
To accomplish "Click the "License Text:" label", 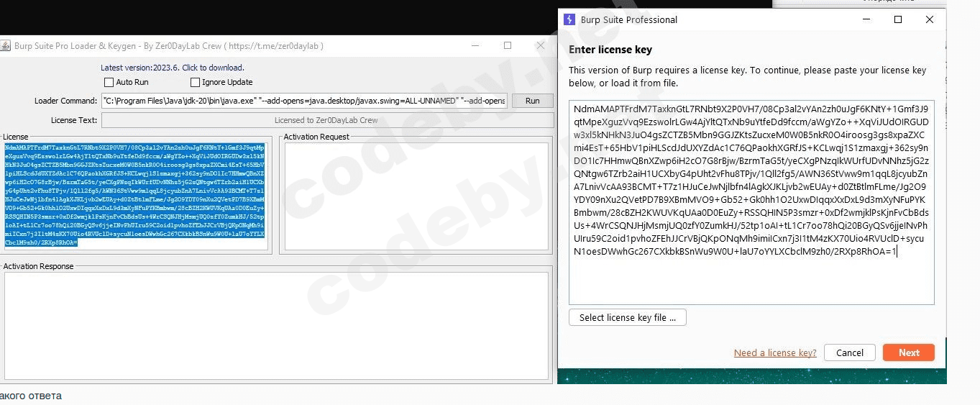I will [74, 120].
